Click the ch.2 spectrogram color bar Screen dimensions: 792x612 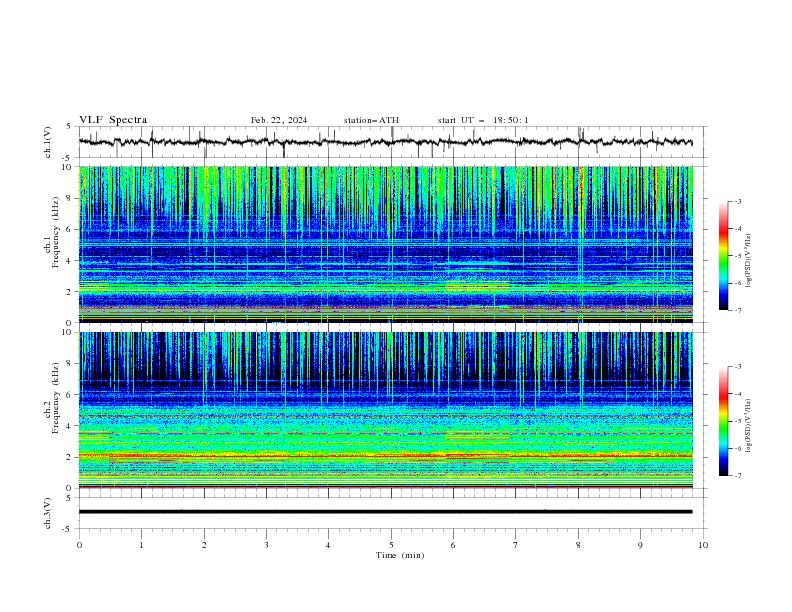click(x=724, y=421)
